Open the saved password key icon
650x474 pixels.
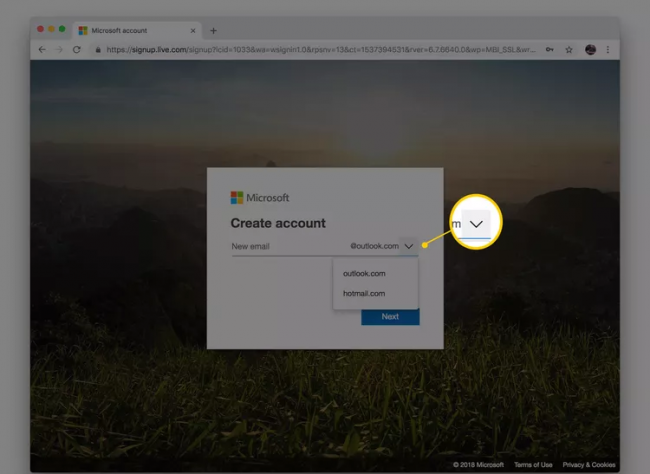(549, 50)
